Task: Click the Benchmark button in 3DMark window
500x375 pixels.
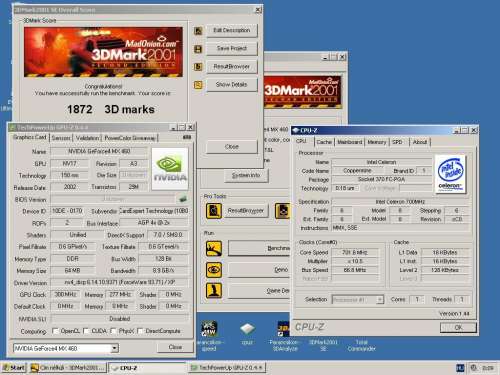Action: [x=259, y=248]
